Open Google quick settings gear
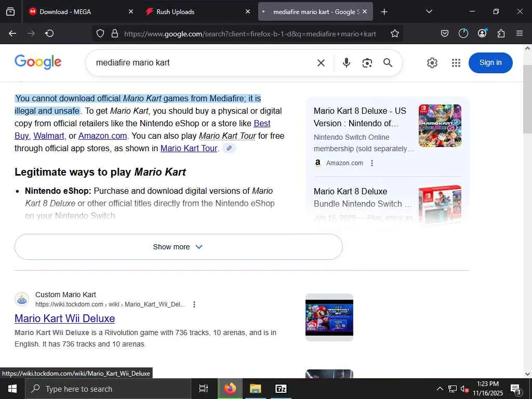This screenshot has width=532, height=399. click(x=432, y=63)
